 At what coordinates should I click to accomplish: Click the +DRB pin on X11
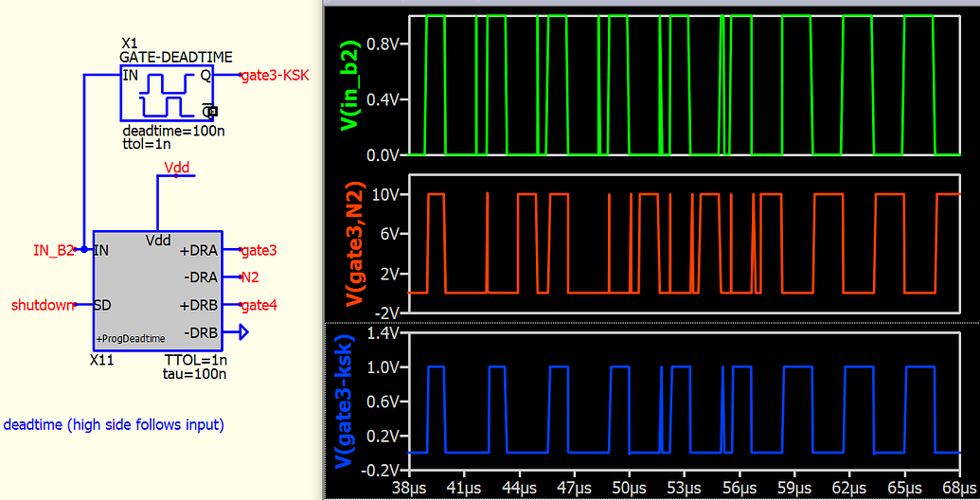199,306
